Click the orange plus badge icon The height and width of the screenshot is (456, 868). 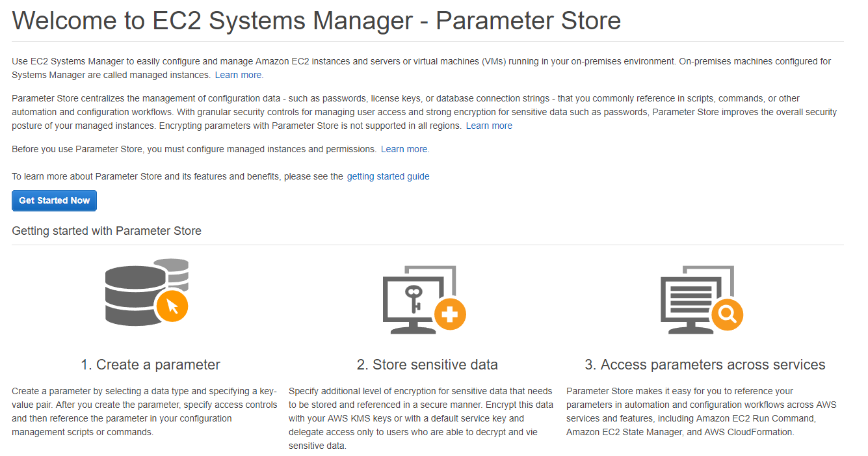click(449, 315)
